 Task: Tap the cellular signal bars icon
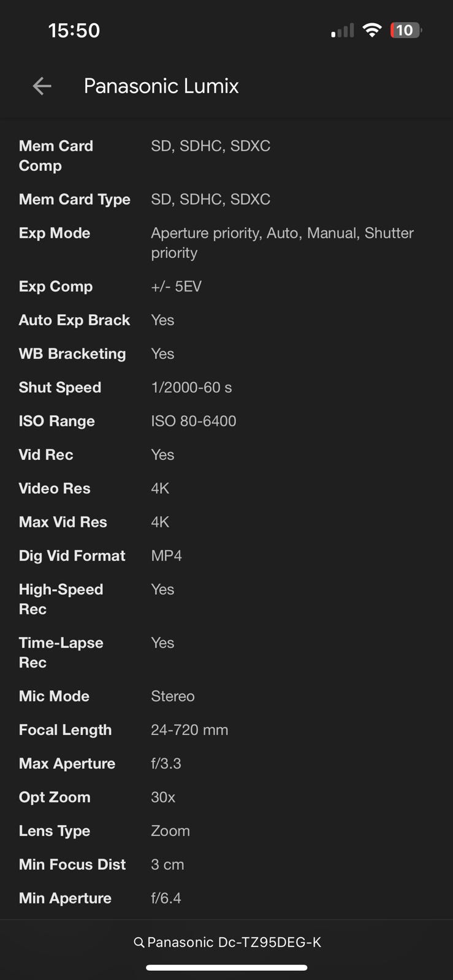point(342,31)
